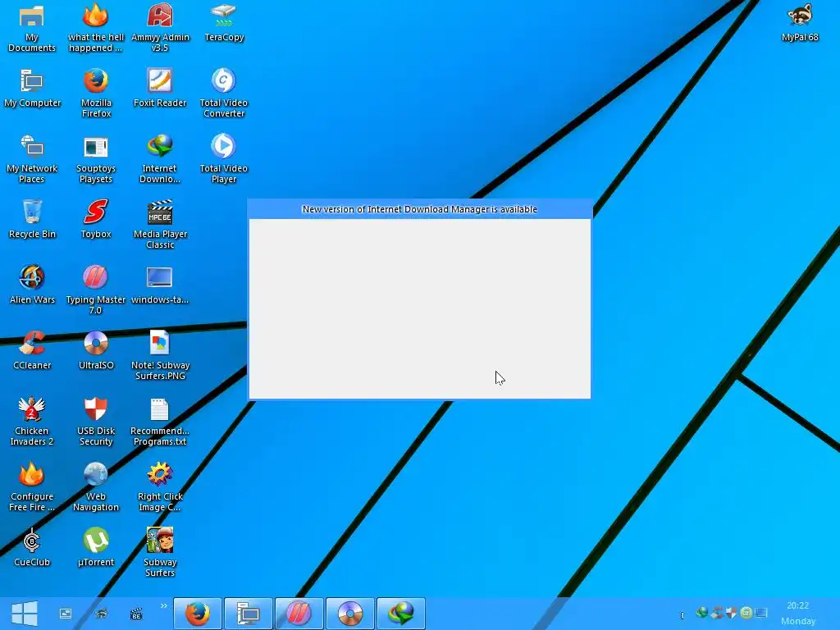
Task: Launch MPC-BE from the quick launch bar
Action: tap(137, 614)
